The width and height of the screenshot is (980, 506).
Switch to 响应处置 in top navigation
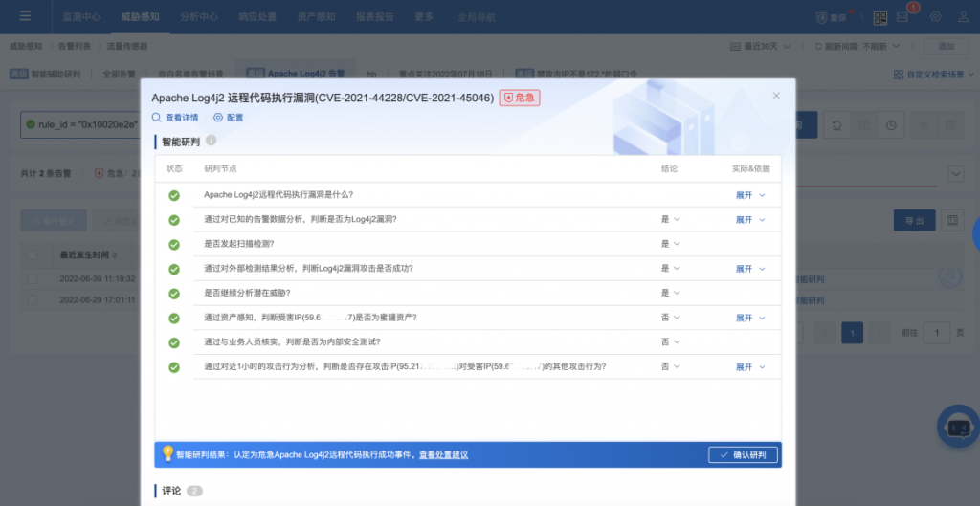tap(257, 17)
